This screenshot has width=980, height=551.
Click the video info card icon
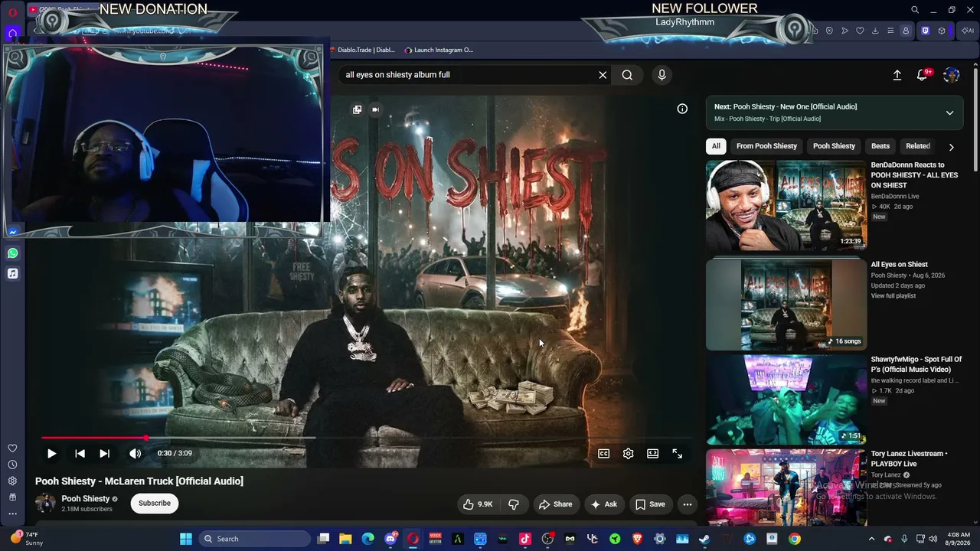click(682, 109)
